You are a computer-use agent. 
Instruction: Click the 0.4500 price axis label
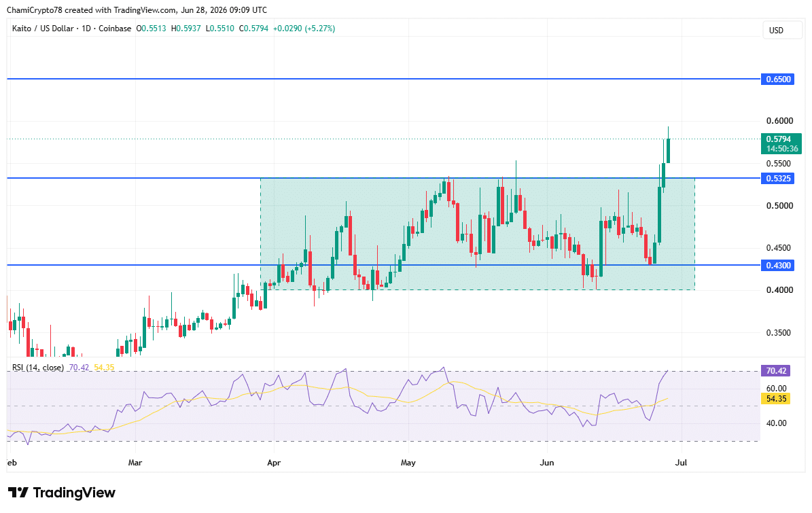[x=779, y=248]
